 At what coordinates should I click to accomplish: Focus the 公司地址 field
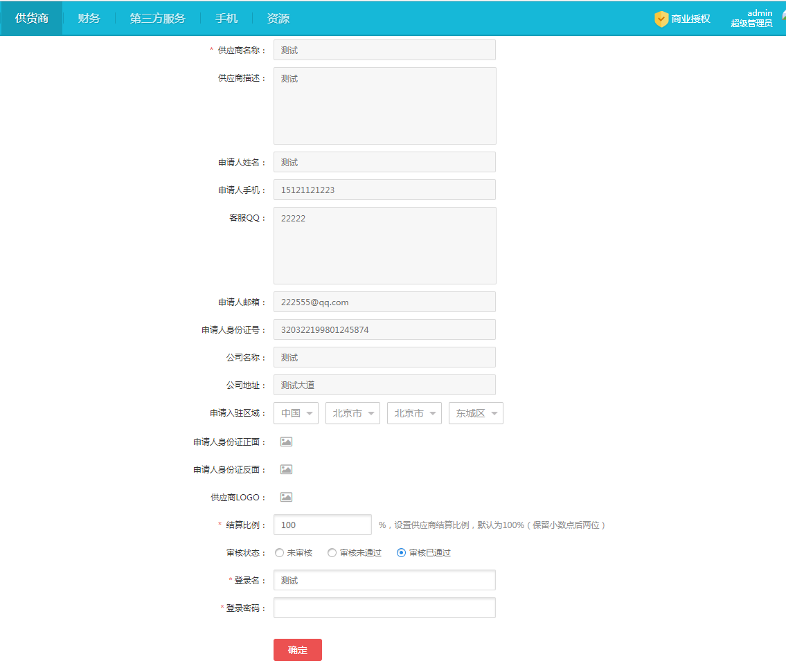384,385
